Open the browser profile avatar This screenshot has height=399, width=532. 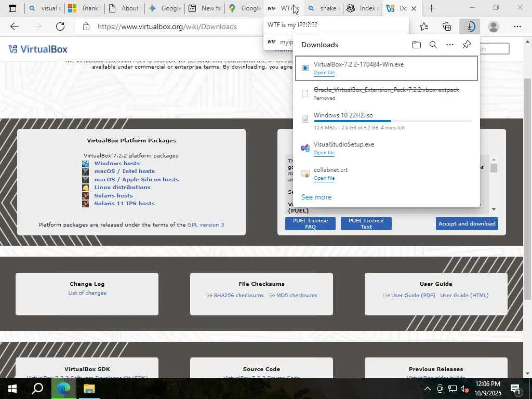click(494, 26)
